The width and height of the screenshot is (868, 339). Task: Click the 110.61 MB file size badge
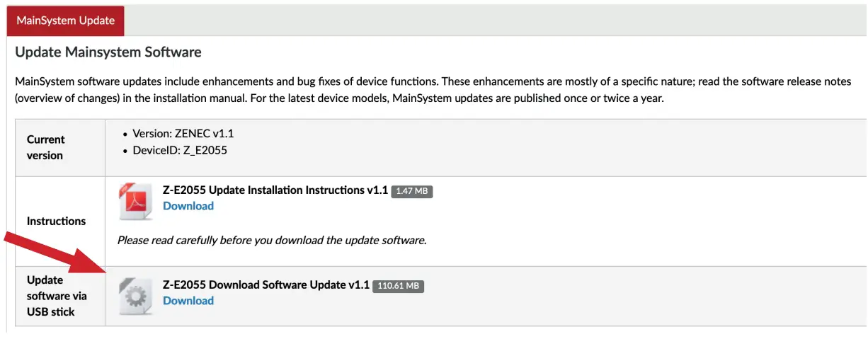[x=397, y=286]
